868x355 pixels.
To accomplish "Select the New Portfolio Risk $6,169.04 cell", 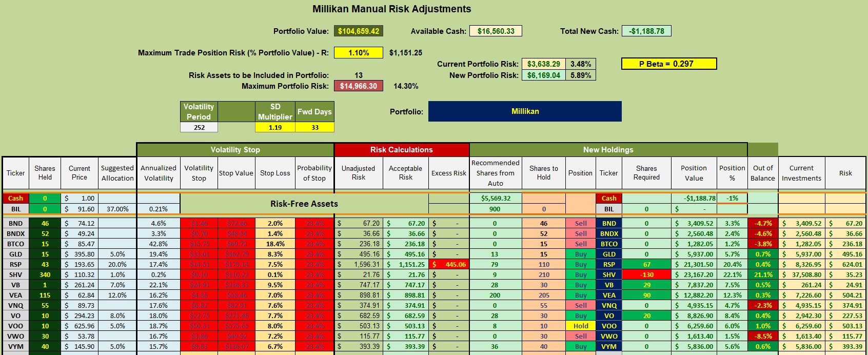I will tap(544, 75).
